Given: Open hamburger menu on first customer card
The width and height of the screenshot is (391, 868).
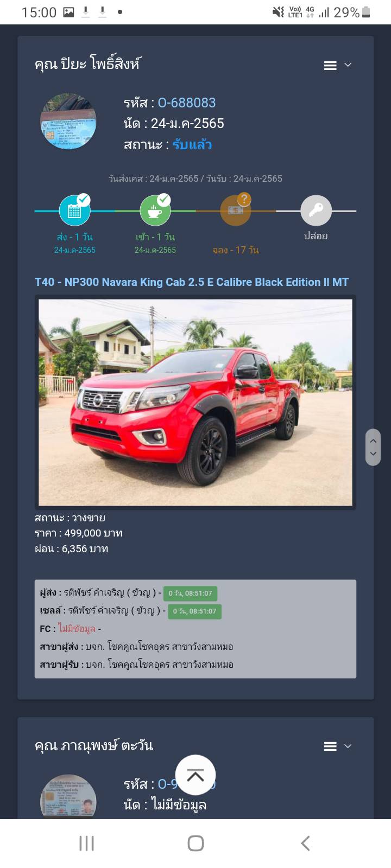Looking at the screenshot, I should tap(330, 66).
